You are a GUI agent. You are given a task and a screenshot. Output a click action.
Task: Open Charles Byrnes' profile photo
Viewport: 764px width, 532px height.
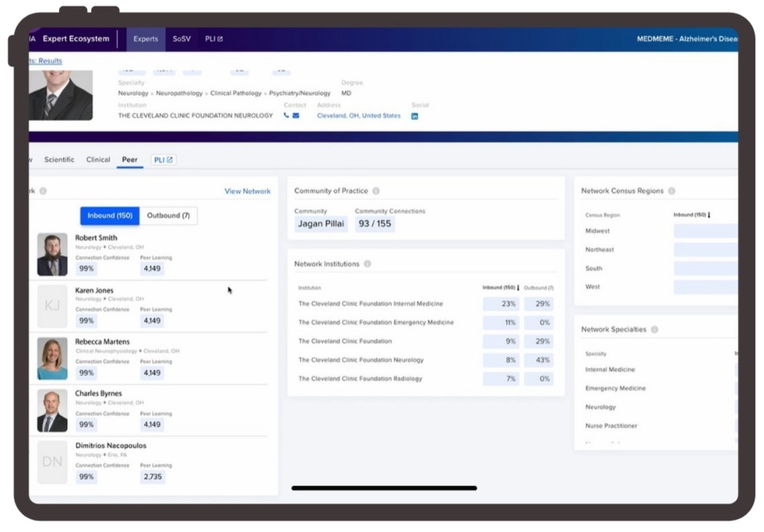[52, 410]
